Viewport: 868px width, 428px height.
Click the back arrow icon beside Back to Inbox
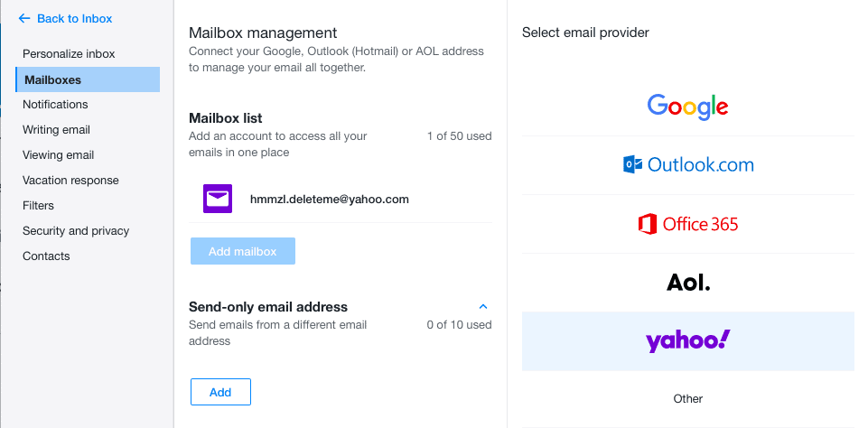pos(23,18)
